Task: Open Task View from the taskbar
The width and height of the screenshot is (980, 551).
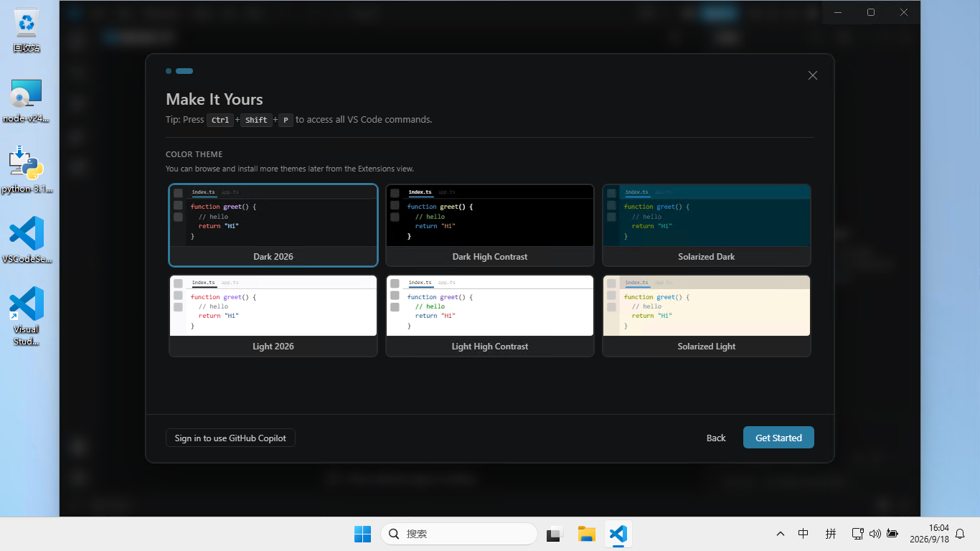Action: pos(554,534)
